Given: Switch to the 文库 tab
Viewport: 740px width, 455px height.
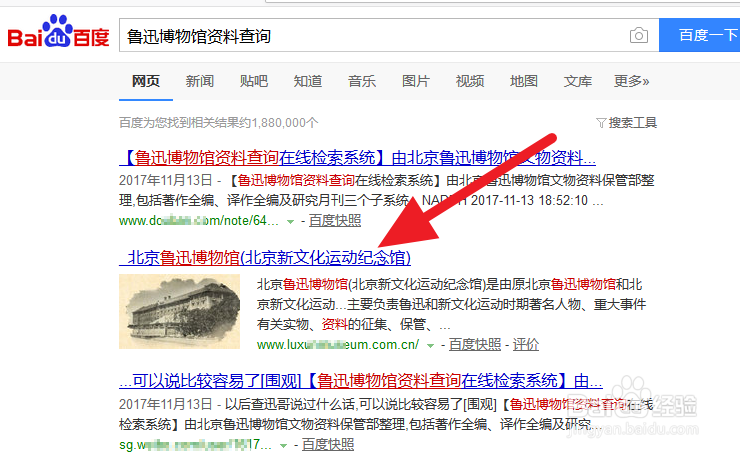Looking at the screenshot, I should click(578, 81).
